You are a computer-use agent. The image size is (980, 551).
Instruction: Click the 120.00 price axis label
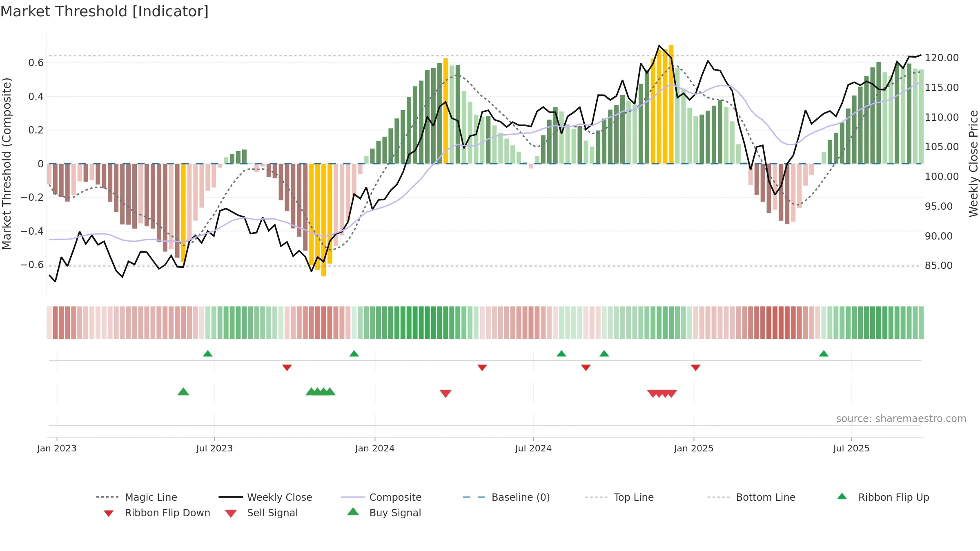pyautogui.click(x=942, y=58)
